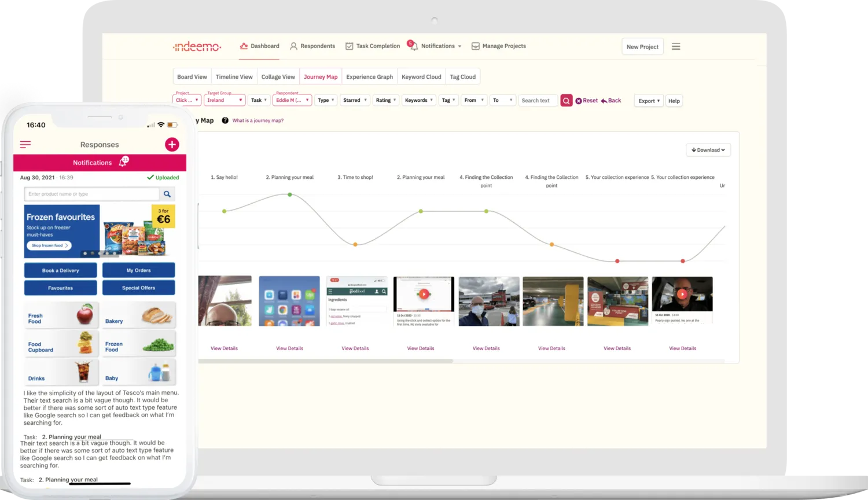
Task: Click the green journey point under 'Say hello!'
Action: tap(225, 211)
